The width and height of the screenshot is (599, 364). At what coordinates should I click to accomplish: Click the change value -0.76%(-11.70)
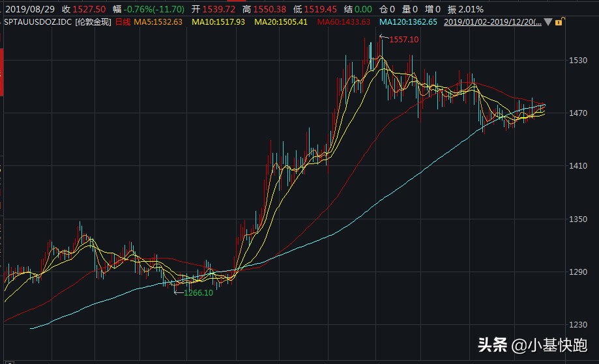(x=154, y=9)
